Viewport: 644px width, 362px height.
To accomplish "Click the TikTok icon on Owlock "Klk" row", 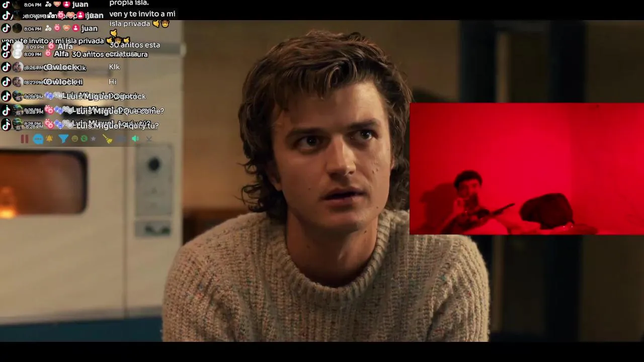I will pyautogui.click(x=6, y=67).
